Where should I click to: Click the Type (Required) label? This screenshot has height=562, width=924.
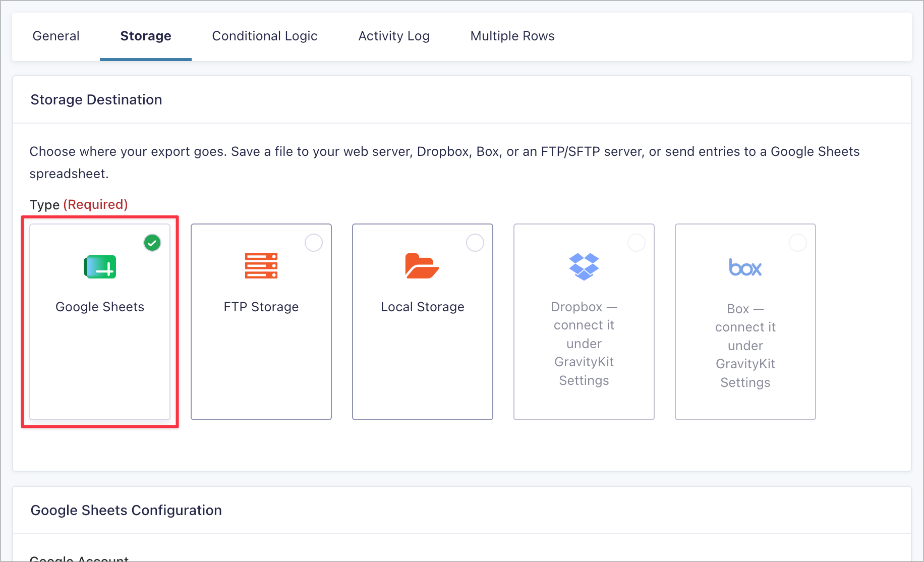(x=79, y=204)
